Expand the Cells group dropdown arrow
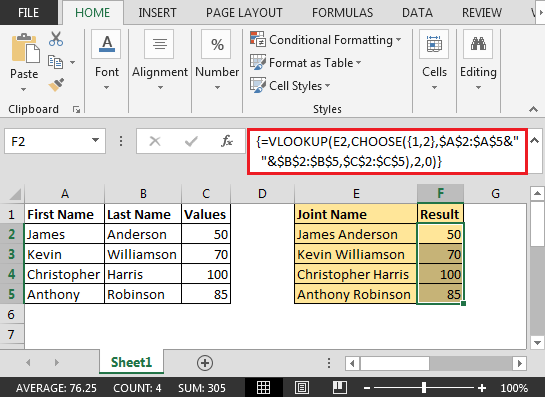Screen dimensions: 545x397 434,87
